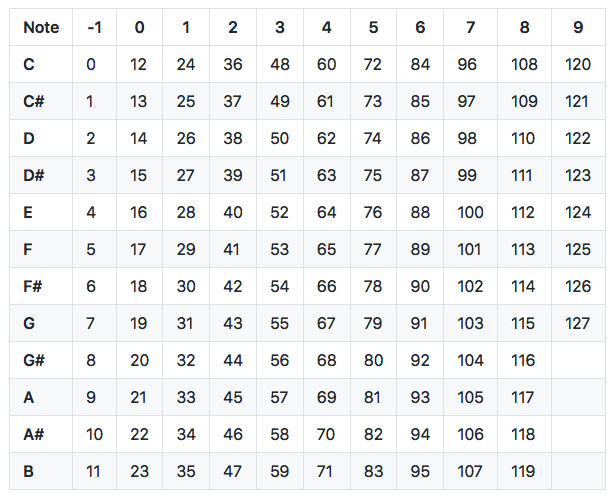Click the Note column header cell
The height and width of the screenshot is (498, 614).
(x=41, y=27)
